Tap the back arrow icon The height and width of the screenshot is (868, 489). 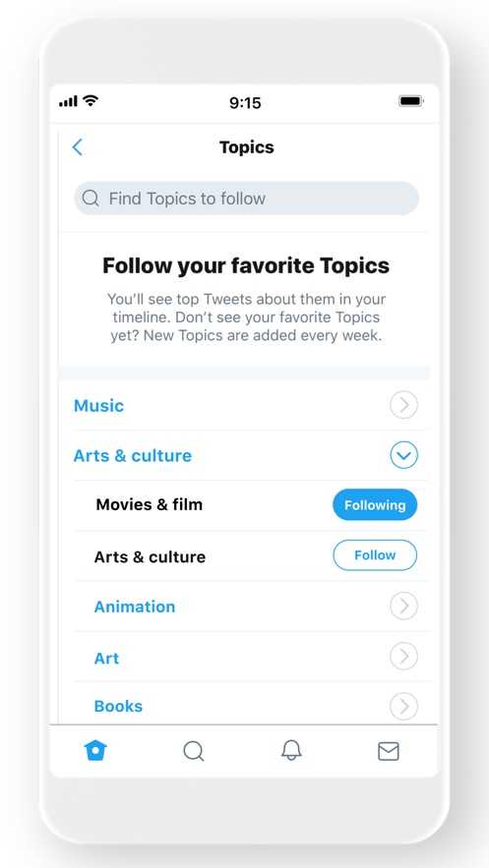pyautogui.click(x=78, y=147)
